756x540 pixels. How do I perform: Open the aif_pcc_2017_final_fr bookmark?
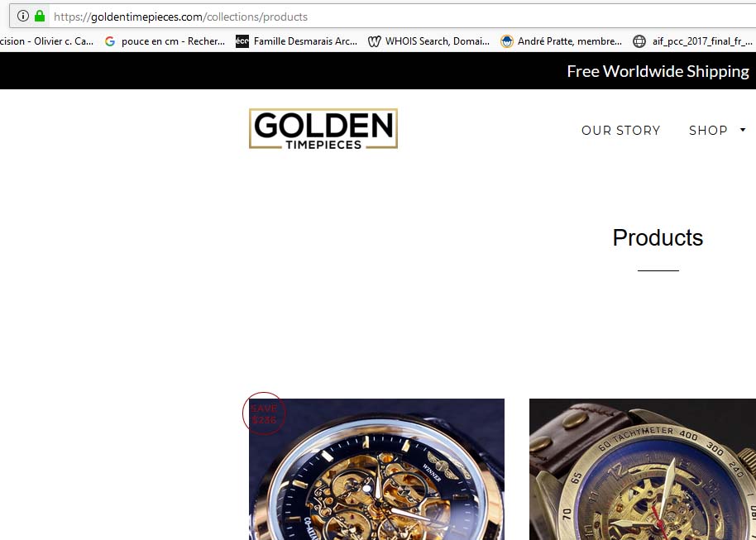693,41
